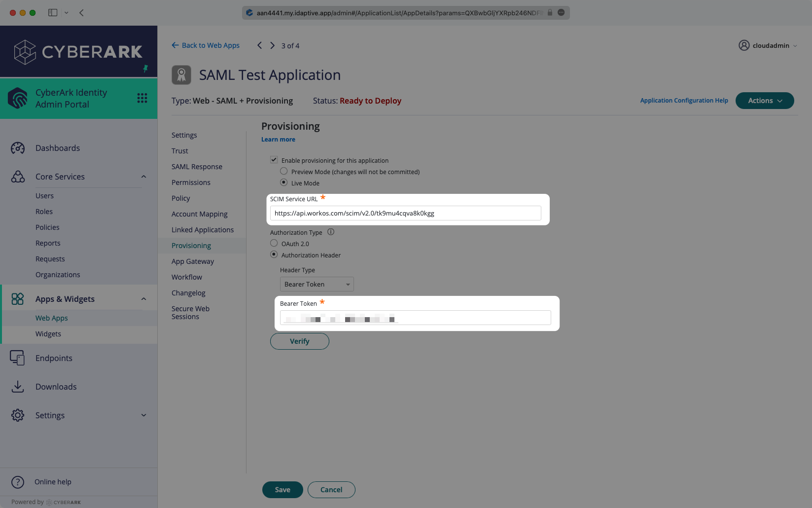Image resolution: width=812 pixels, height=508 pixels.
Task: Click the Dashboards gauge icon
Action: point(18,148)
